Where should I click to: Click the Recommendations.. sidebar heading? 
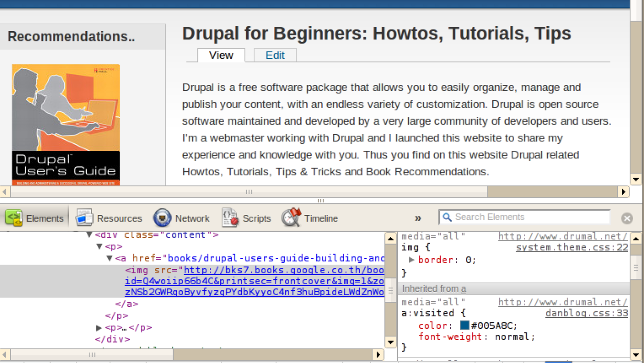[71, 36]
